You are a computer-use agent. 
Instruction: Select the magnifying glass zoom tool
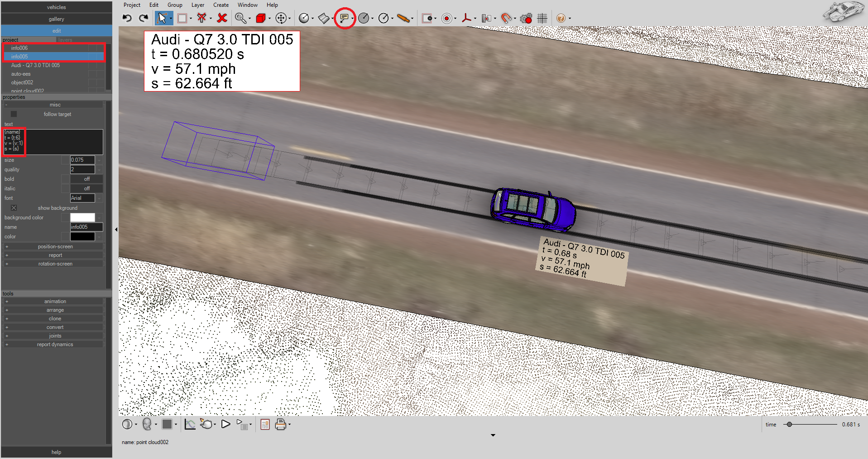point(240,18)
